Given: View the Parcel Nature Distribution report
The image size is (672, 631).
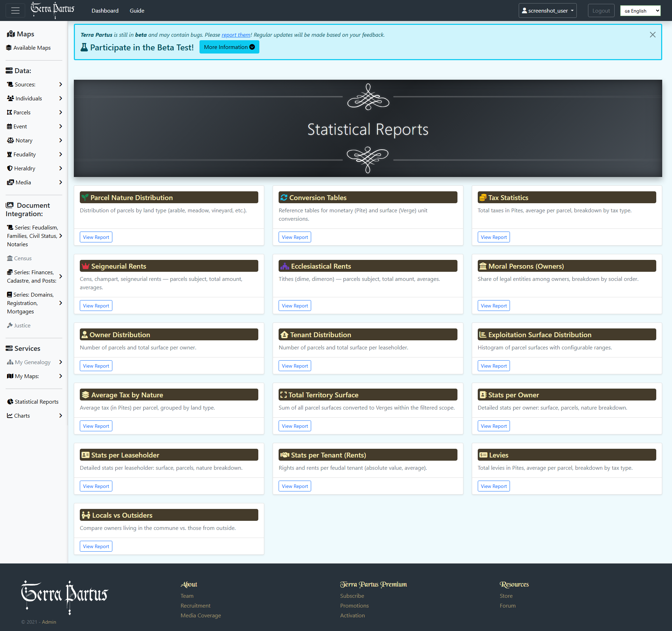Looking at the screenshot, I should pyautogui.click(x=96, y=237).
